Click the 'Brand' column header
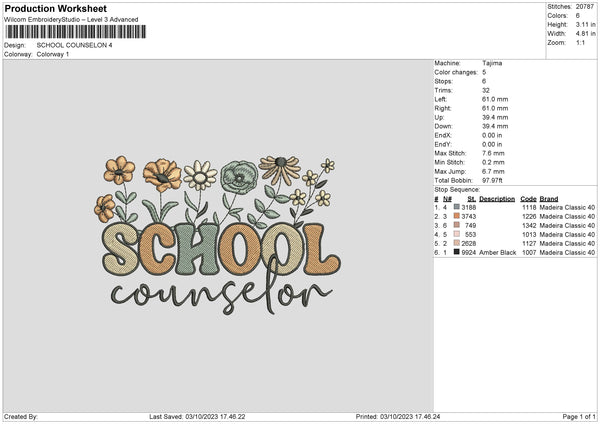 [549, 199]
